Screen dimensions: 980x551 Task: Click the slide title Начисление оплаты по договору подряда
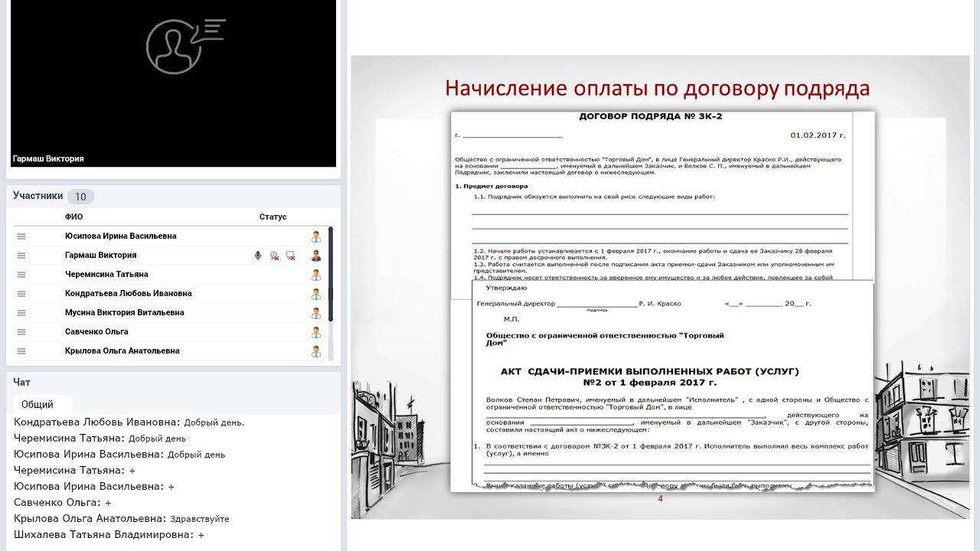tap(657, 89)
